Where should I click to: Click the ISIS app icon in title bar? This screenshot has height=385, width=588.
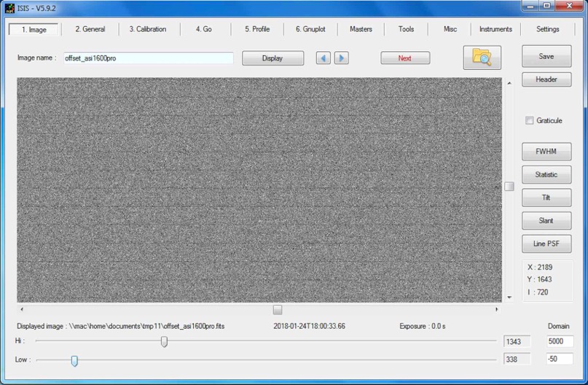click(9, 8)
